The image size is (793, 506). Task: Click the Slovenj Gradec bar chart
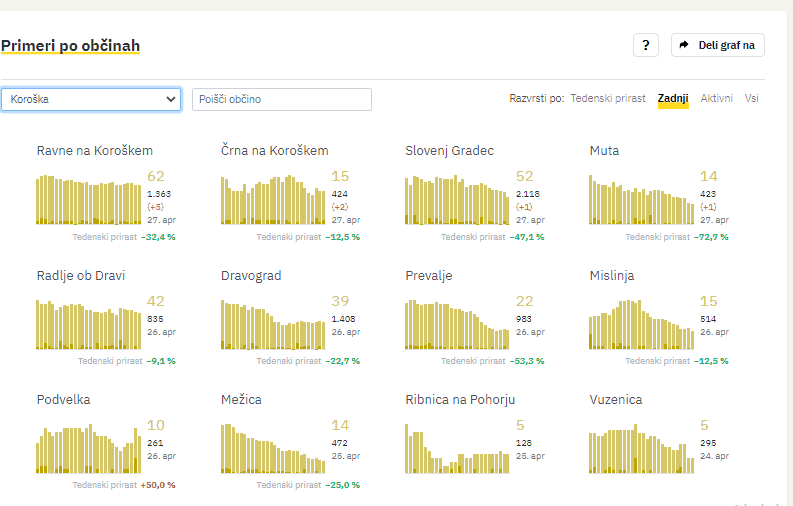point(457,200)
